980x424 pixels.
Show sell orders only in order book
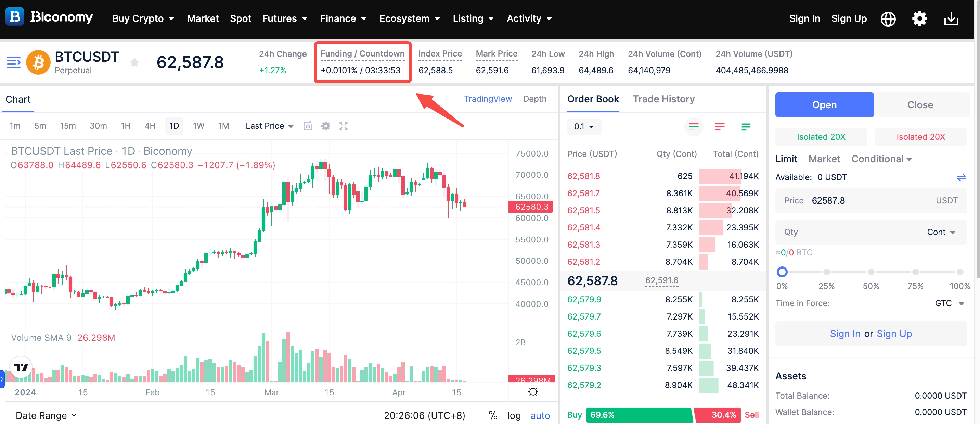(719, 127)
